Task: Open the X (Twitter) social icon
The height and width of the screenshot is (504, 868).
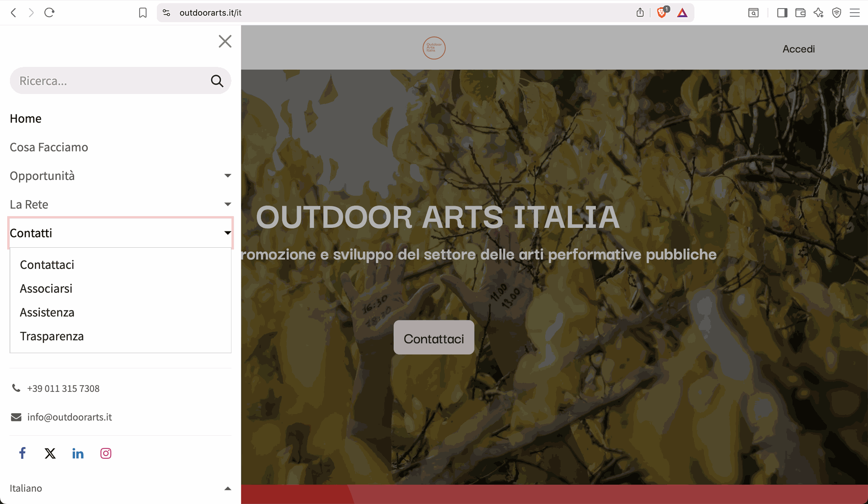Action: pos(50,453)
